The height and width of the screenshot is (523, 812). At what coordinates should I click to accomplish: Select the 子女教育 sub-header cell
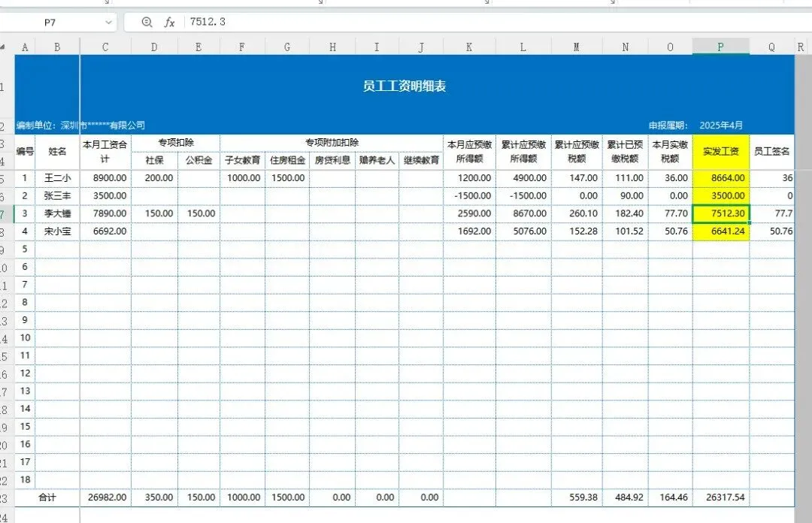pyautogui.click(x=242, y=160)
